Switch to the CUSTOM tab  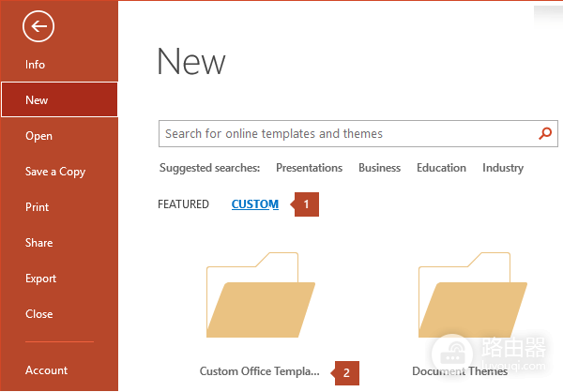click(255, 204)
